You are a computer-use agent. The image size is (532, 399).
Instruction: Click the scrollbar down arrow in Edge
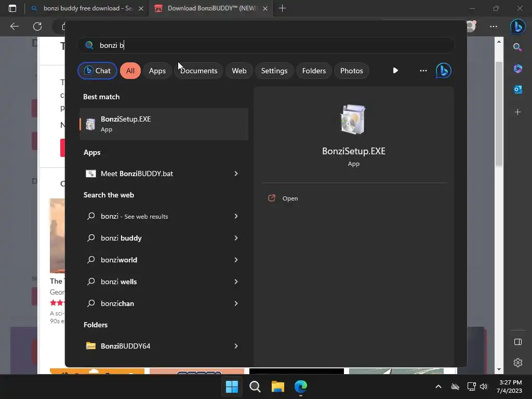click(499, 369)
